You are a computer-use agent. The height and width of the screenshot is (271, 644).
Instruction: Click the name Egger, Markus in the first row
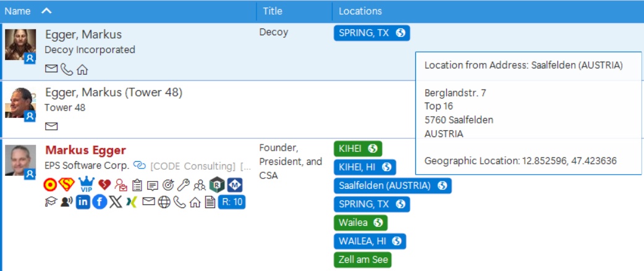pos(83,35)
